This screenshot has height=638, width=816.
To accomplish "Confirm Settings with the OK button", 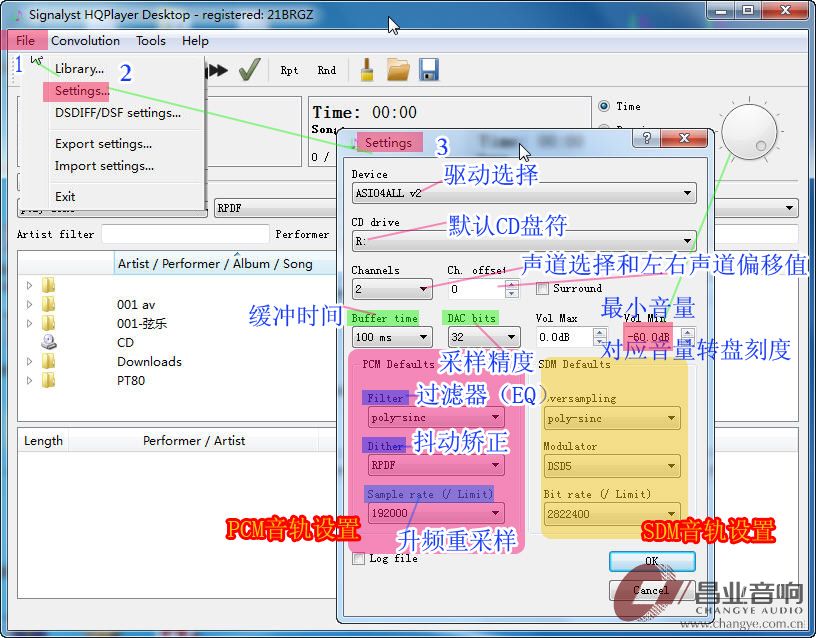I will click(652, 562).
